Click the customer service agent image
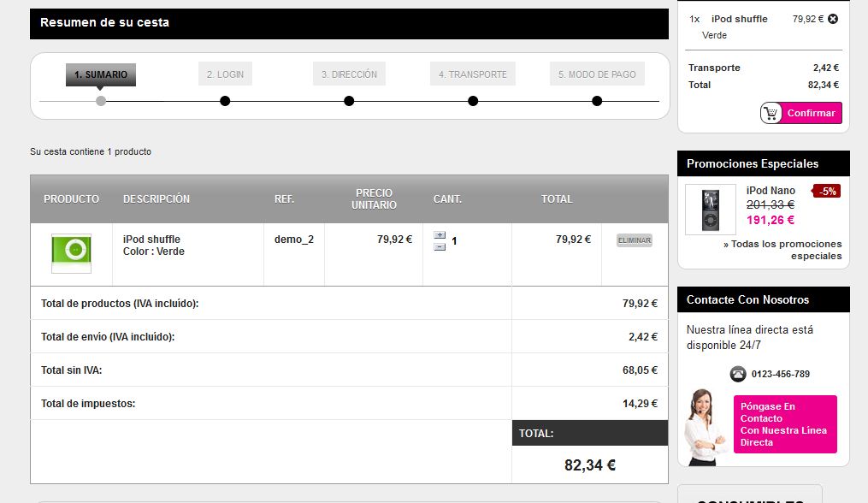The height and width of the screenshot is (503, 868). tap(706, 426)
